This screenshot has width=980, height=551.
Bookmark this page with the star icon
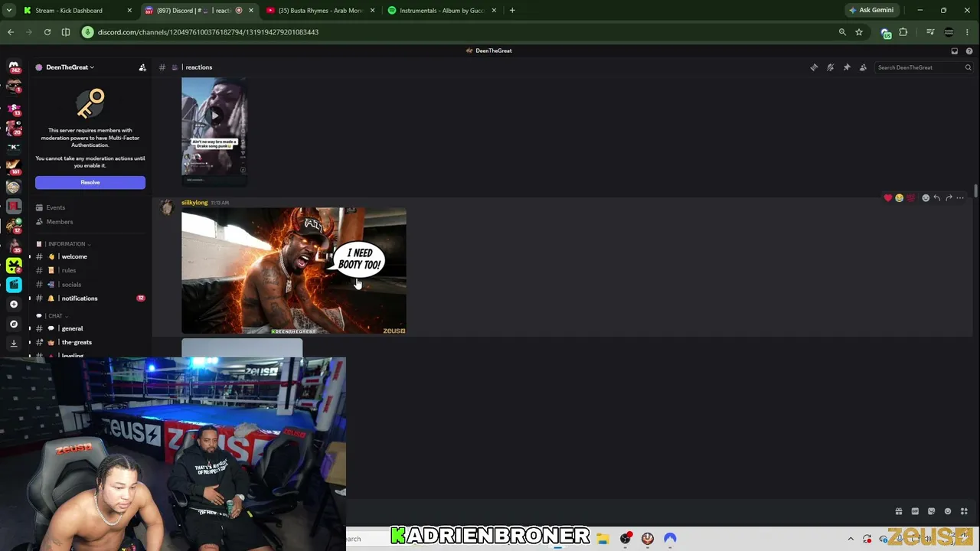pyautogui.click(x=859, y=32)
